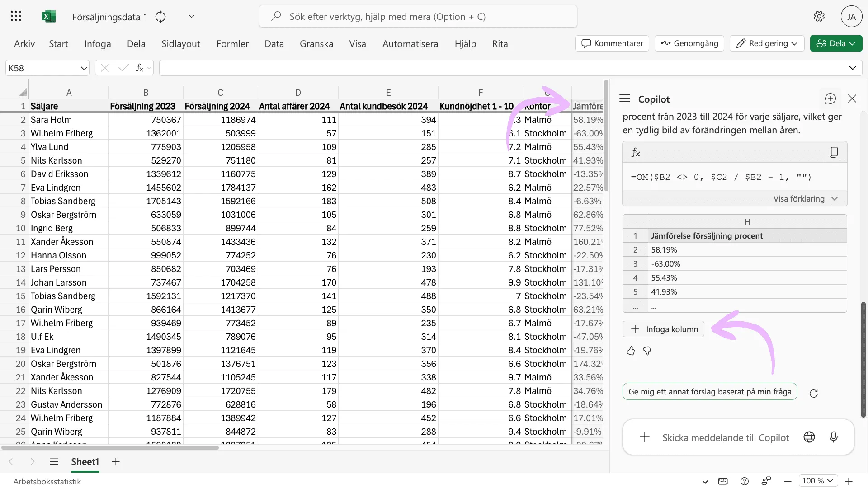
Task: Close the Copilot pane
Action: coord(852,99)
